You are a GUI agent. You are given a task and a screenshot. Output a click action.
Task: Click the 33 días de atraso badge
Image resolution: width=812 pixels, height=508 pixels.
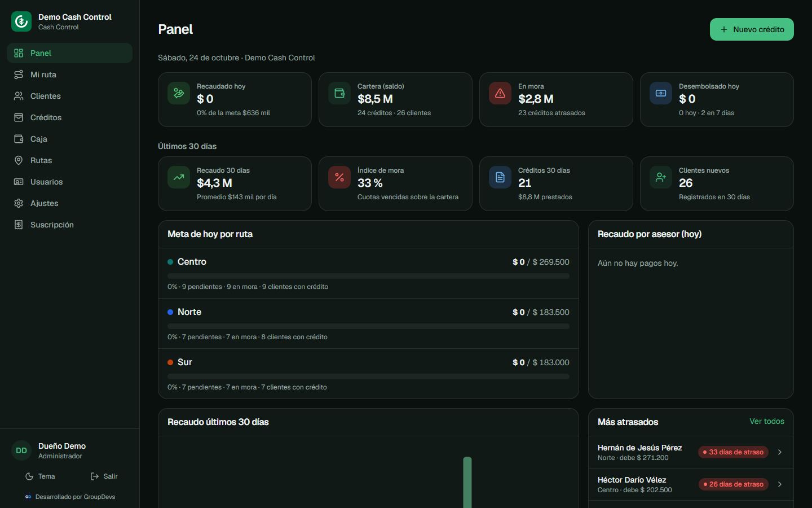(733, 452)
